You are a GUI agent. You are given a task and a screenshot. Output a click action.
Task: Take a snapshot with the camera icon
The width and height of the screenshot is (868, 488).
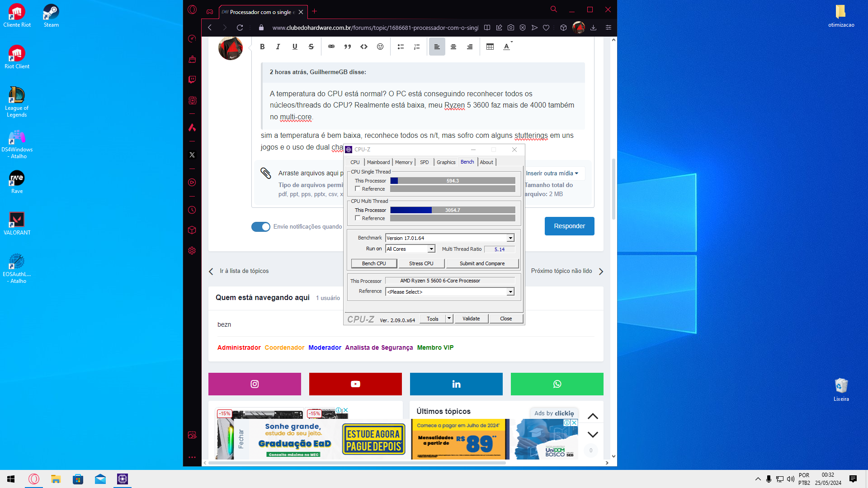[511, 28]
